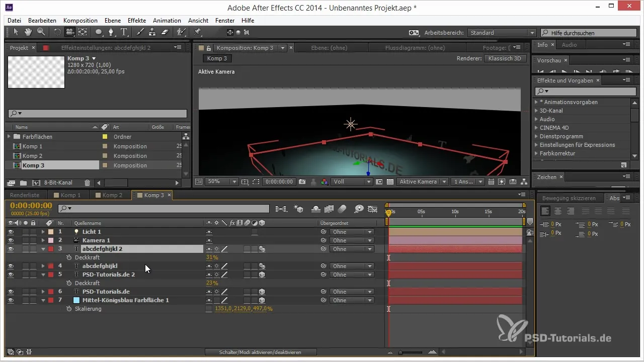The image size is (644, 362).
Task: Expand the Licht 1 layer properties
Action: (43, 232)
